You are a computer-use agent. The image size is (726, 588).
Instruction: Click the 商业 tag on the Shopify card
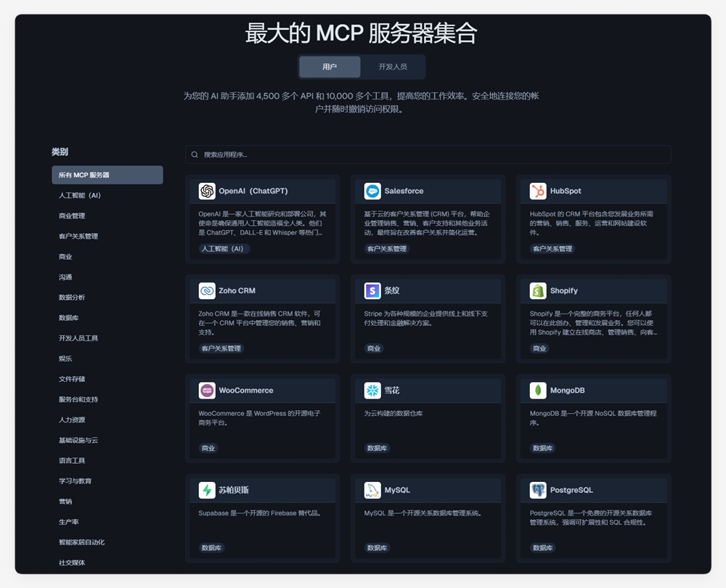[x=539, y=348]
